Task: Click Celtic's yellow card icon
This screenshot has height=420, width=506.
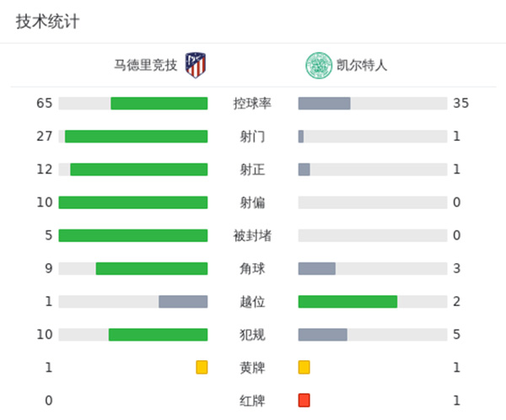Action: point(304,367)
